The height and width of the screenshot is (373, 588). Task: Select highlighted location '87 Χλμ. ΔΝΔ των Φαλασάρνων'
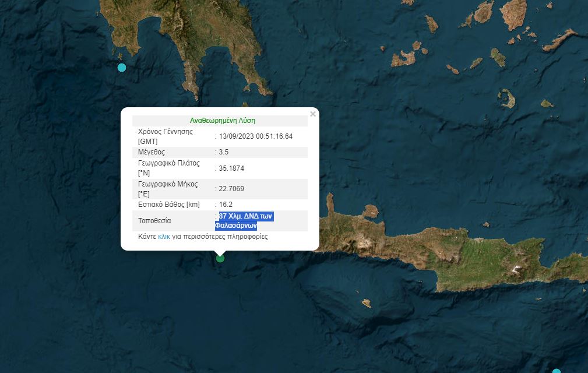coord(244,221)
